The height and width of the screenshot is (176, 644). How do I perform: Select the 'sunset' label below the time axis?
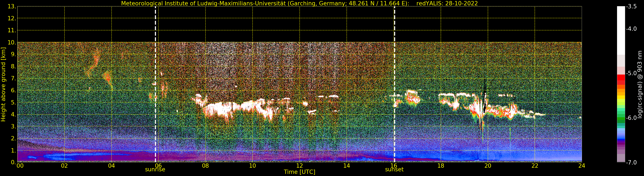pos(394,170)
